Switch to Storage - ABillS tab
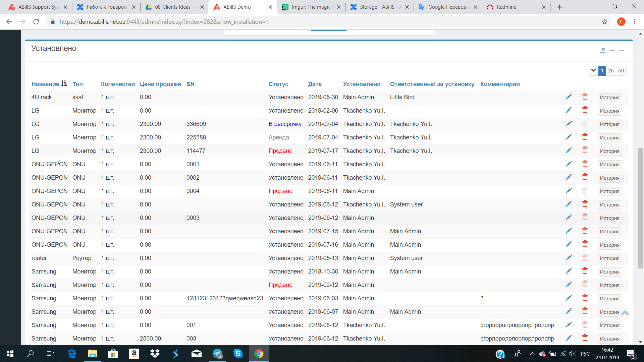 point(379,7)
